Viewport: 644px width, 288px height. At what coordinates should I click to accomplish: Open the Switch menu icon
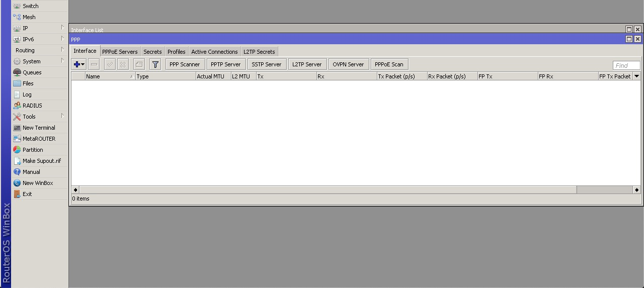(17, 6)
